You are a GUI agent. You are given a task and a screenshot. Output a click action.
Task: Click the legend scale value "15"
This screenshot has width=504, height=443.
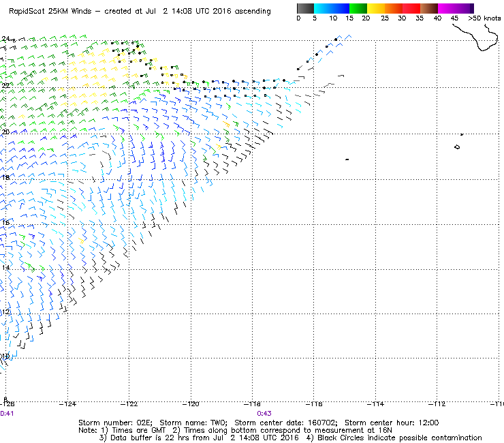tap(349, 18)
